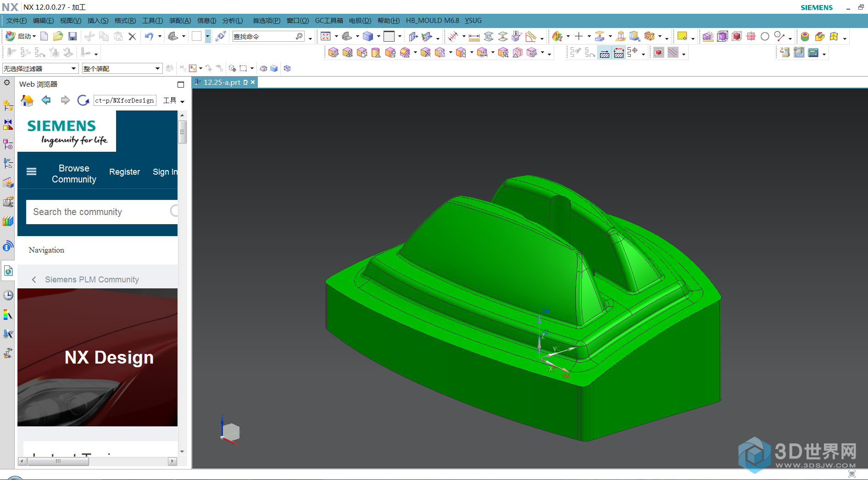Open the 文件(F) menu
This screenshot has width=868, height=480.
pos(17,21)
